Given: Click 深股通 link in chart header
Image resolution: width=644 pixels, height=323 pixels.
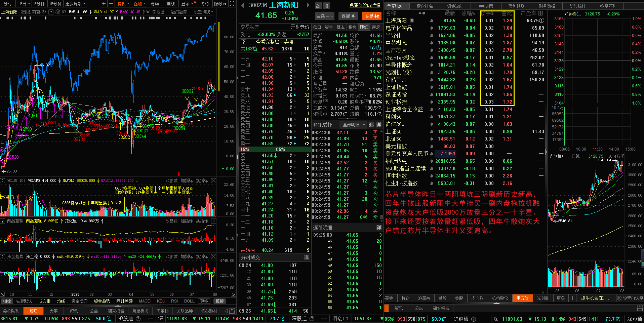Looking at the screenshot, I should [158, 12].
